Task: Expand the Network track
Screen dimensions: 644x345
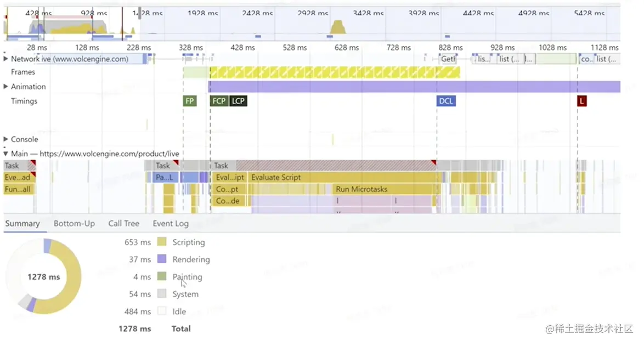Action: coord(5,59)
